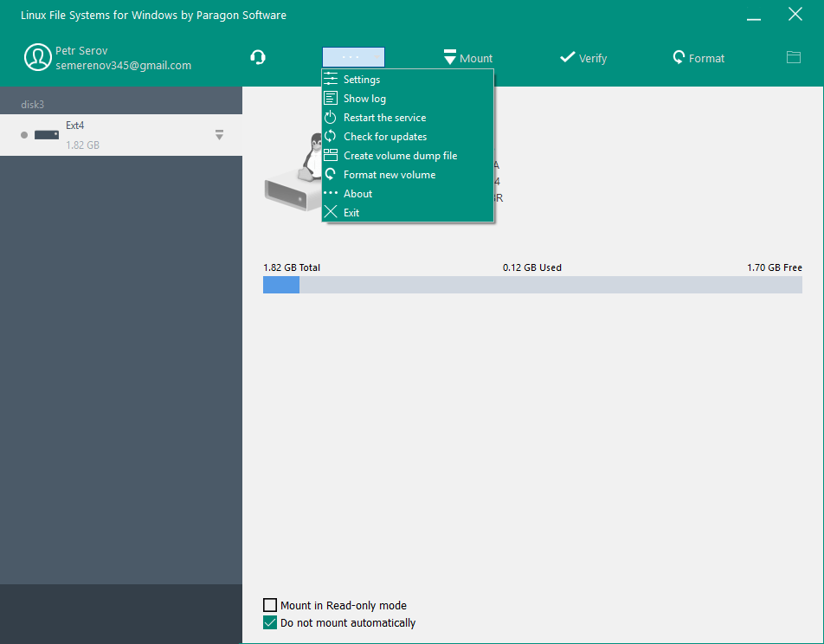
Task: Collapse the three-dot menu button
Action: 353,56
